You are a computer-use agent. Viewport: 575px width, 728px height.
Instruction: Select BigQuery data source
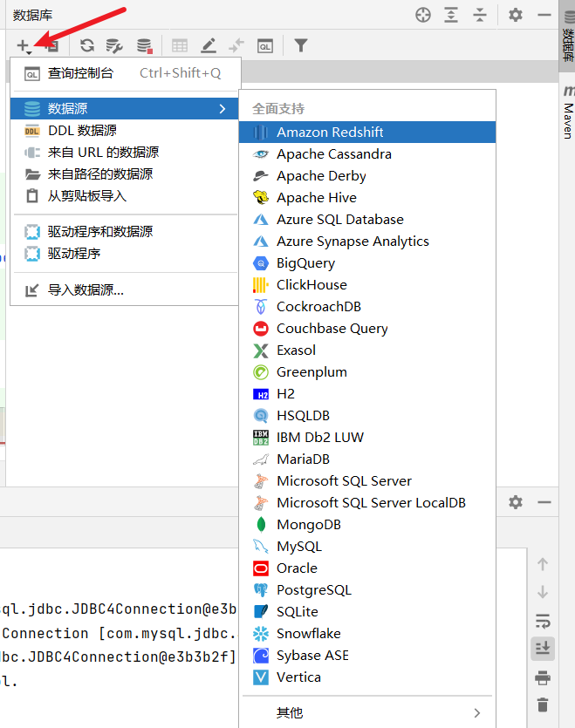click(x=367, y=263)
